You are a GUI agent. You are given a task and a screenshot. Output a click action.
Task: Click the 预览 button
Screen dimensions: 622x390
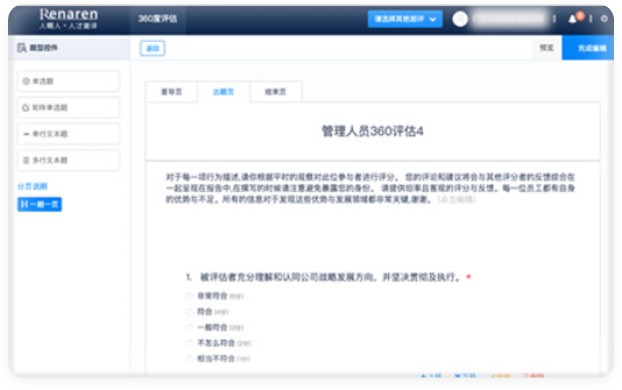click(x=547, y=48)
